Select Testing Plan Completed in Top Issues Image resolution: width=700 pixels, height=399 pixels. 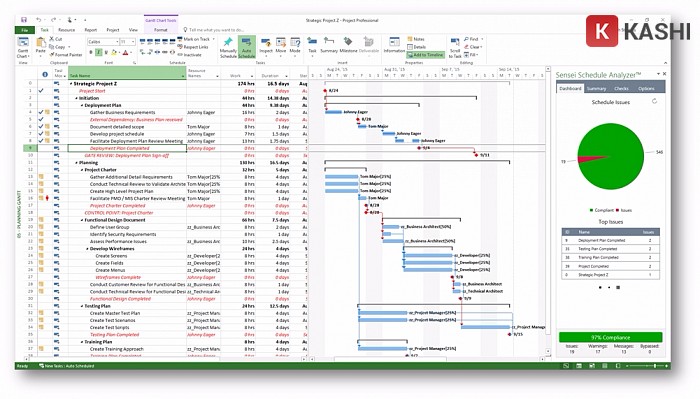pyautogui.click(x=610, y=249)
